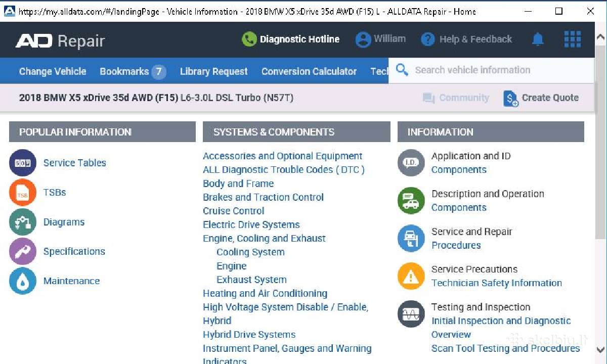Open Body and Frame link

click(238, 184)
